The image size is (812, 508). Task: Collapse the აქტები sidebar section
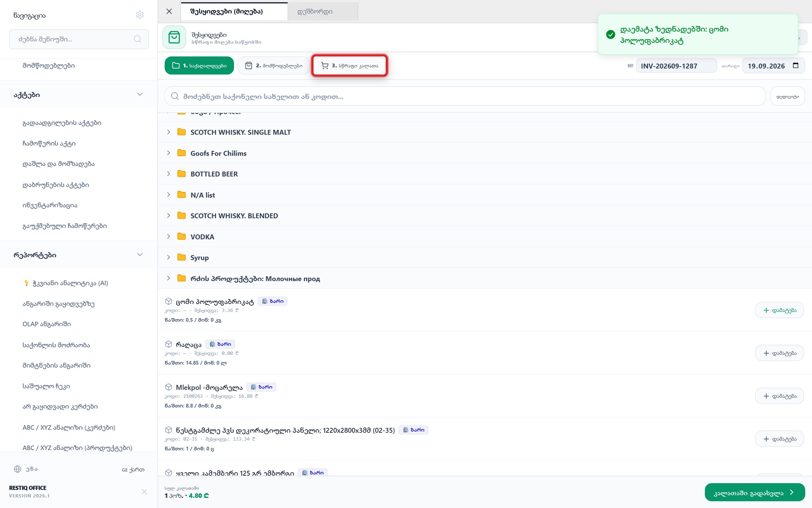(x=140, y=94)
